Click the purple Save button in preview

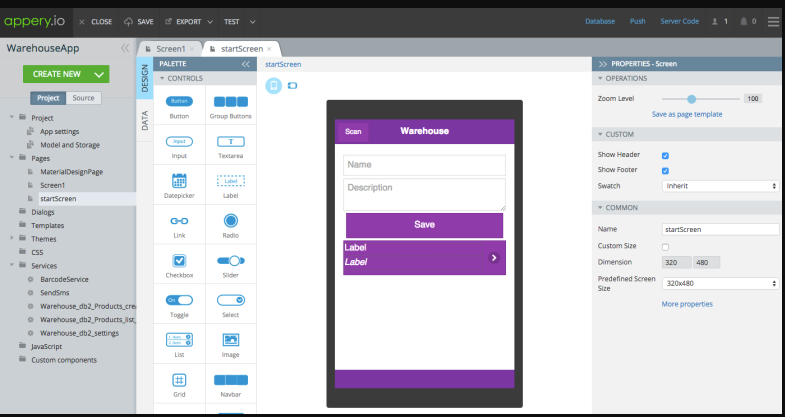[x=424, y=225]
